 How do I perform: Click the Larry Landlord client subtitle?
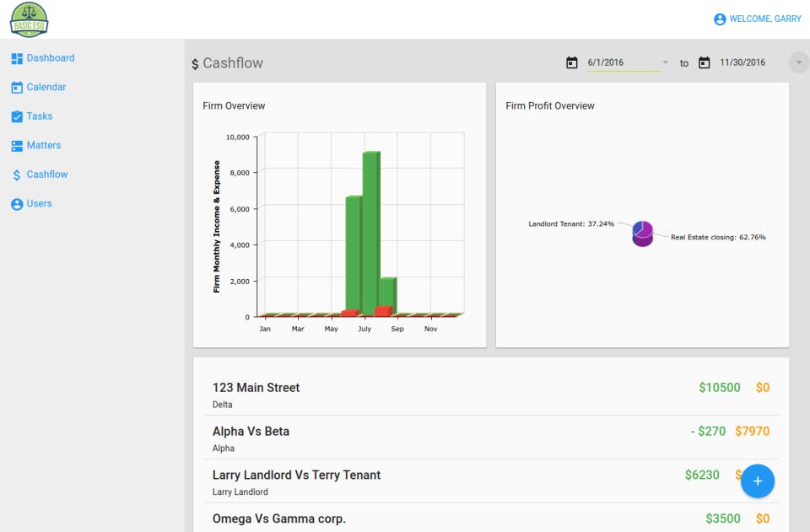point(240,492)
